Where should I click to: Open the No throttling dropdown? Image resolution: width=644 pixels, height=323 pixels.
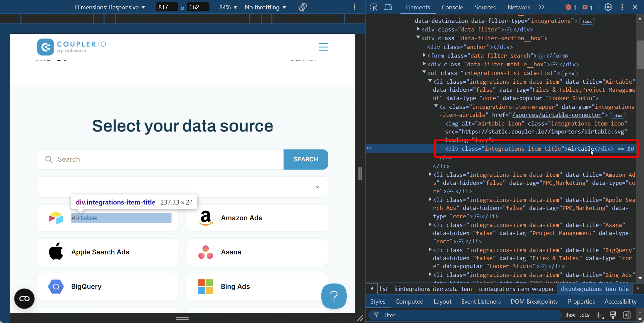pos(265,7)
